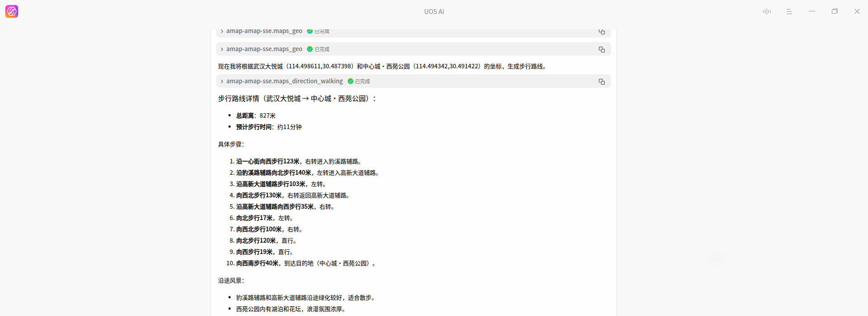
Task: Open the main menu hamburger icon
Action: click(x=789, y=11)
